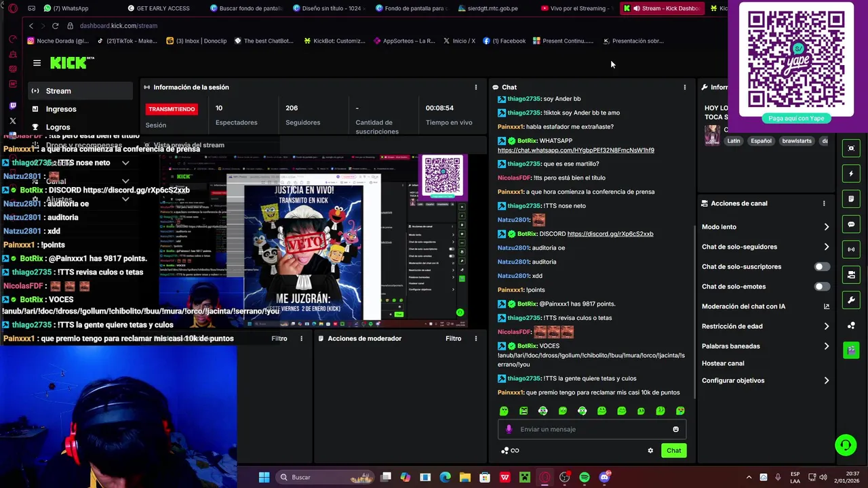868x488 pixels.
Task: Switch to Vivo por el Streaming tab
Action: point(576,8)
